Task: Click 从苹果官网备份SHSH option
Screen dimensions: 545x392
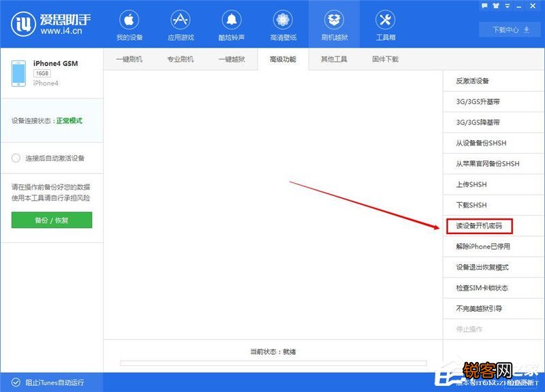Action: (493, 163)
